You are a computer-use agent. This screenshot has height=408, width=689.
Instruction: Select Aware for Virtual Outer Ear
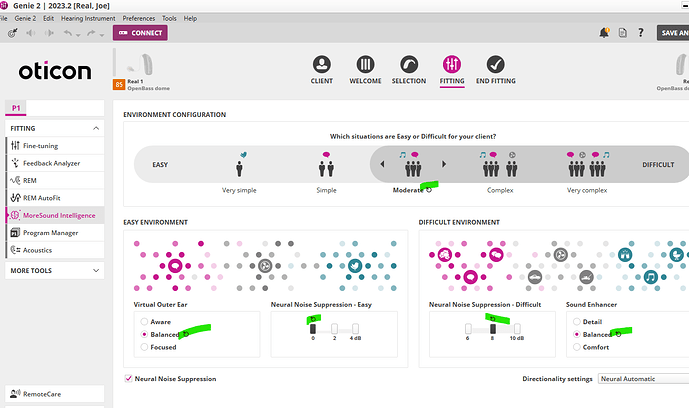pos(144,321)
